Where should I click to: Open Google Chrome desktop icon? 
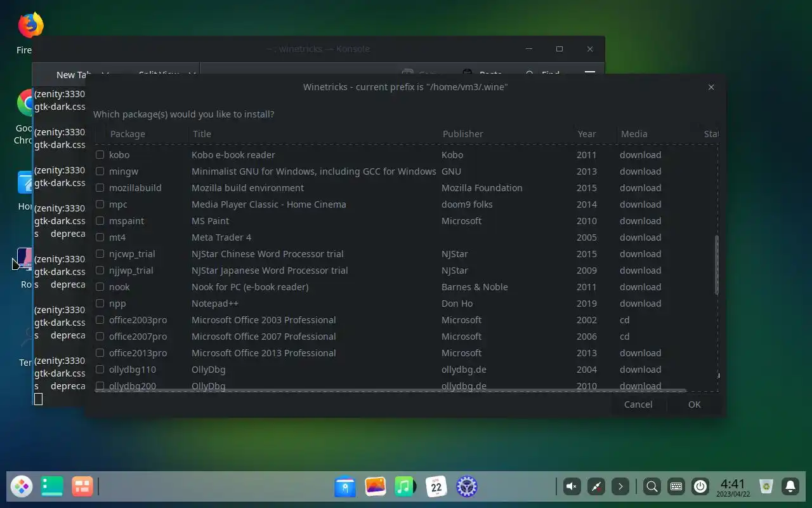25,103
